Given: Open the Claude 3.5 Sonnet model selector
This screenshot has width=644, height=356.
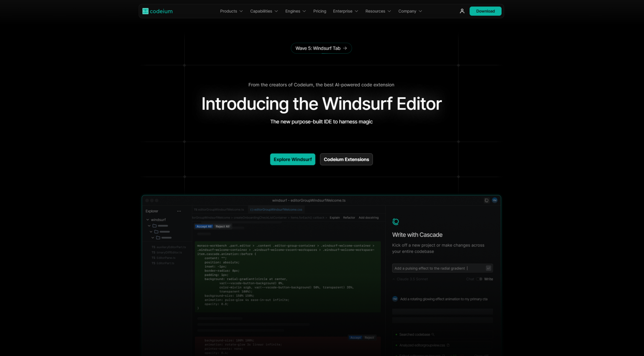Looking at the screenshot, I should [x=410, y=279].
